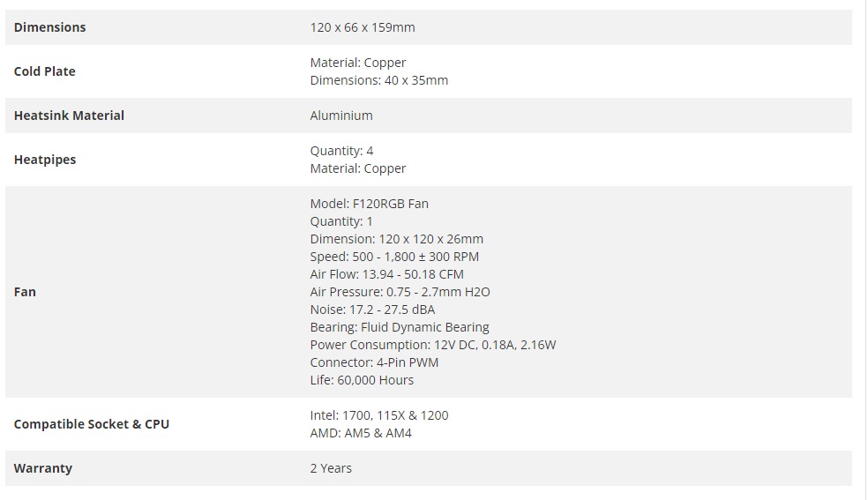Click the Compatible Socket & CPU label
The image size is (868, 500).
point(91,424)
